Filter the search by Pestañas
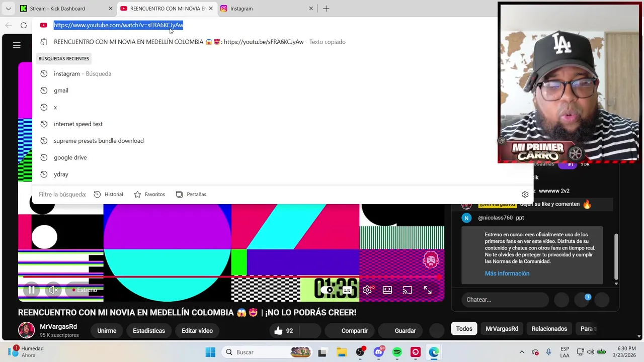 click(x=191, y=195)
